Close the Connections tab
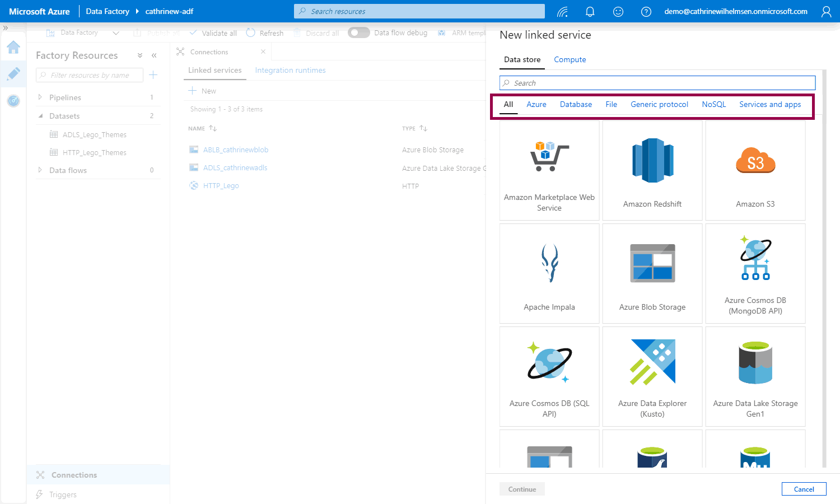840x504 pixels. tap(263, 52)
